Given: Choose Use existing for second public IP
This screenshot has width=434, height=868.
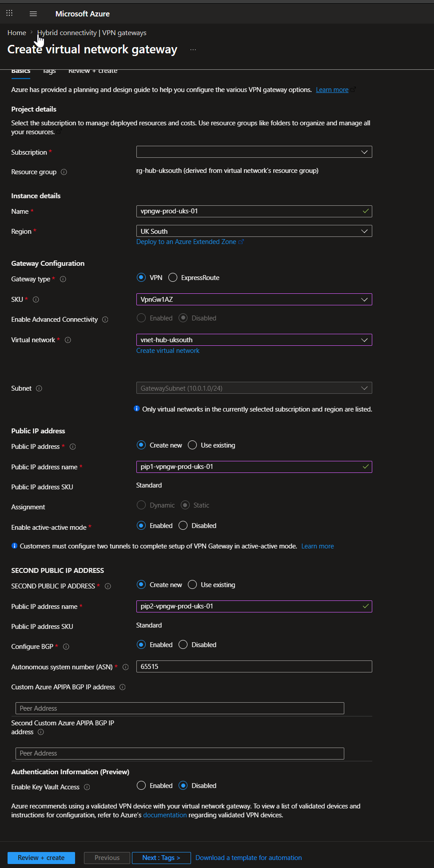Looking at the screenshot, I should [192, 584].
